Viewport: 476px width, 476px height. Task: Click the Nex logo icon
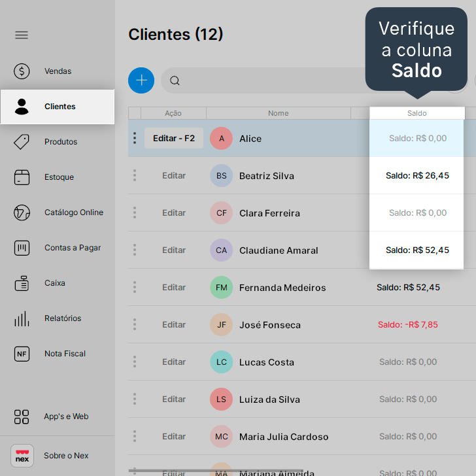click(x=22, y=456)
